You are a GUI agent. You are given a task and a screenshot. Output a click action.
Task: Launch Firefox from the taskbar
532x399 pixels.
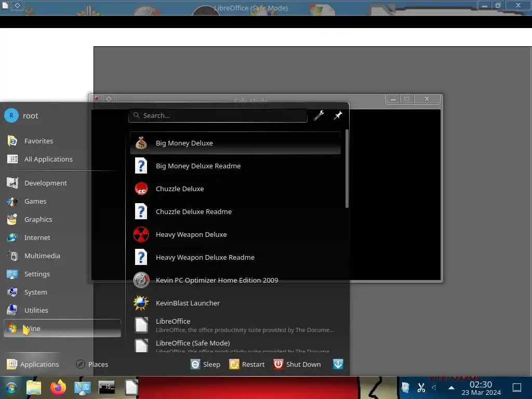tap(58, 388)
